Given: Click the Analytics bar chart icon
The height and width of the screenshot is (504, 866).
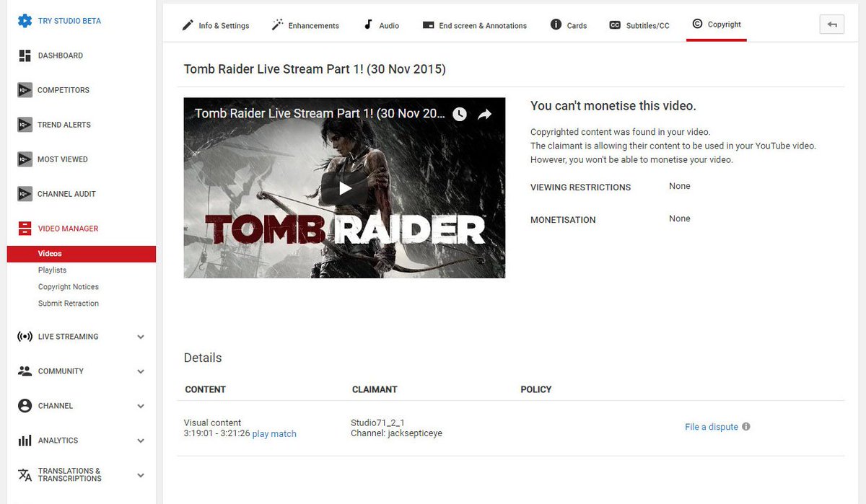Looking at the screenshot, I should (25, 441).
